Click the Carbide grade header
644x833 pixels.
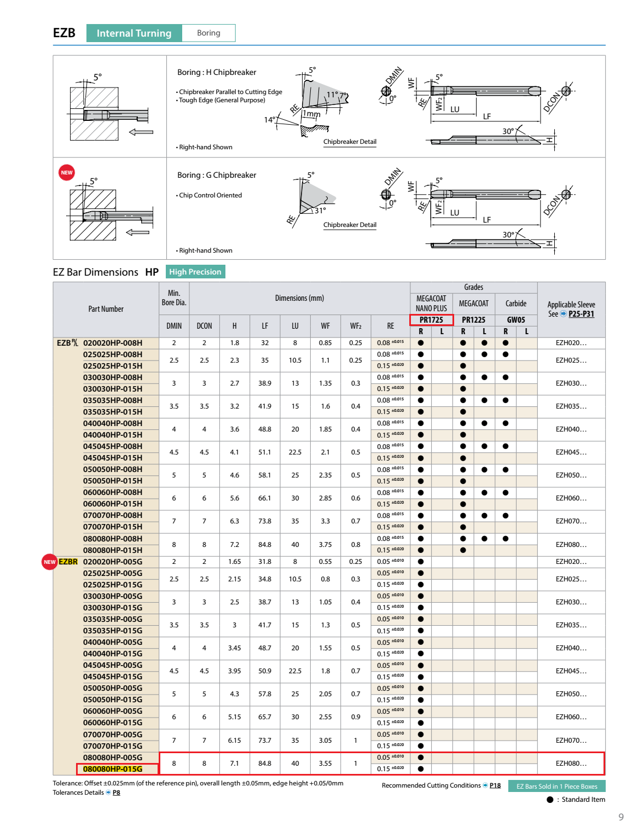point(516,304)
